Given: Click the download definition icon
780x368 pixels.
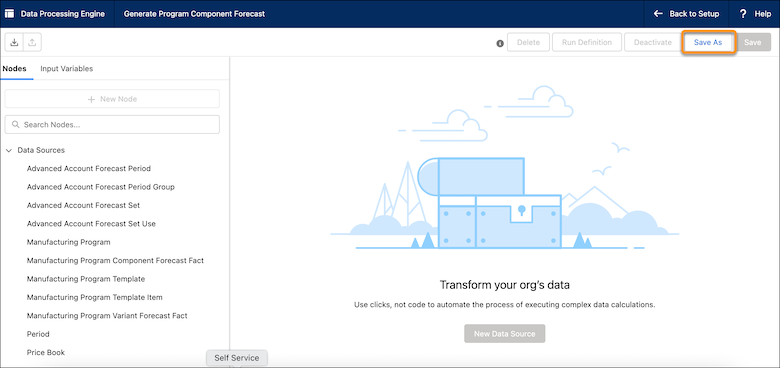Looking at the screenshot, I should coord(14,42).
